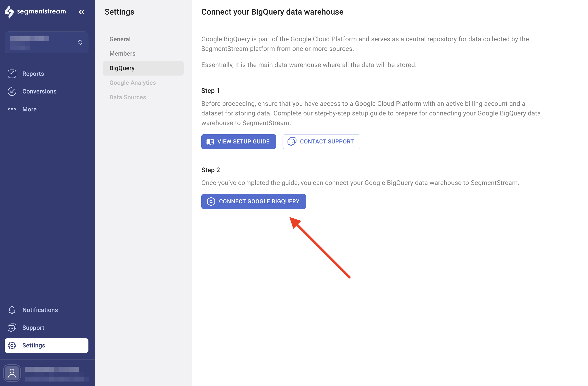Click 'Connect your BigQuery data warehouse' heading
Image resolution: width=588 pixels, height=386 pixels.
coord(272,12)
